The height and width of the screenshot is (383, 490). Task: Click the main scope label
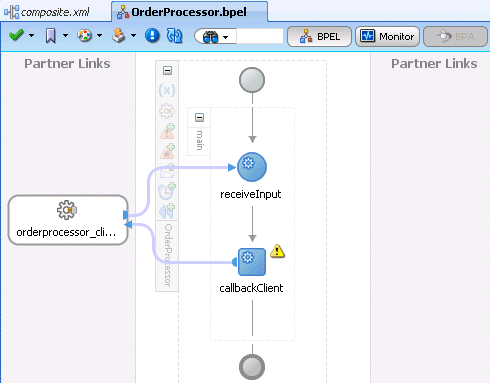click(199, 140)
